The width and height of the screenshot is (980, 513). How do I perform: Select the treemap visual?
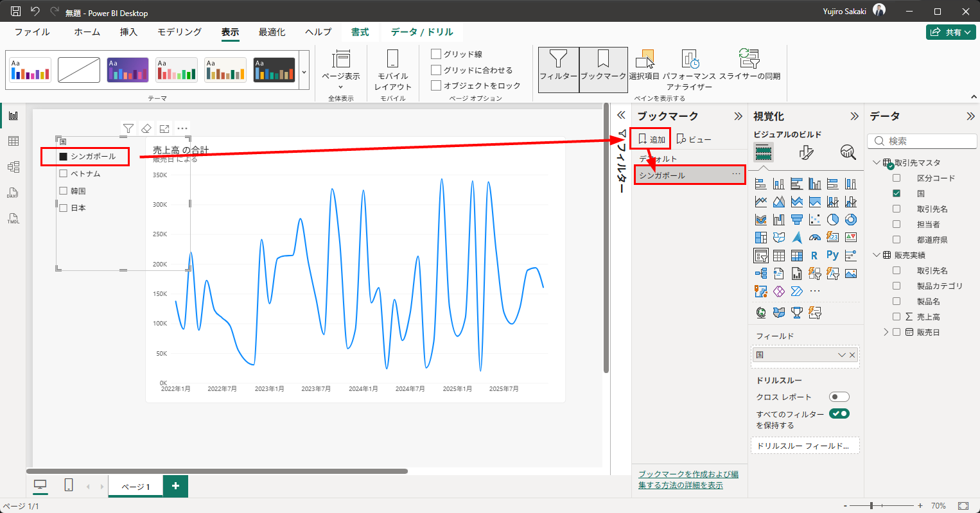tap(761, 238)
